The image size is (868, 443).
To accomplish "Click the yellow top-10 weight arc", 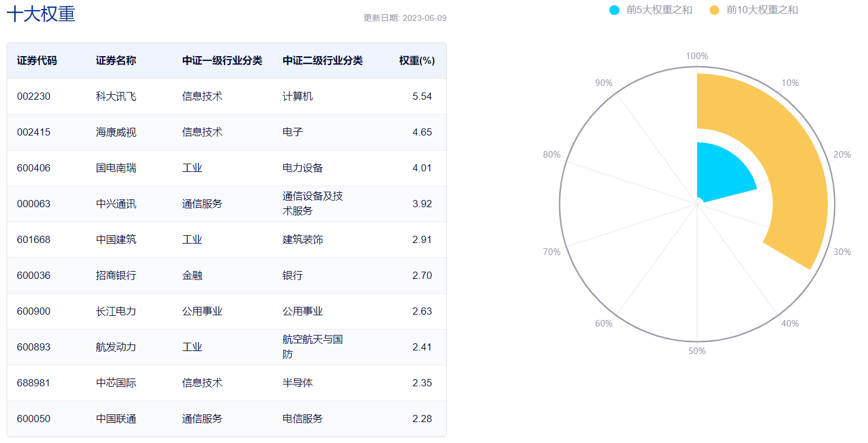I will pyautogui.click(x=789, y=161).
